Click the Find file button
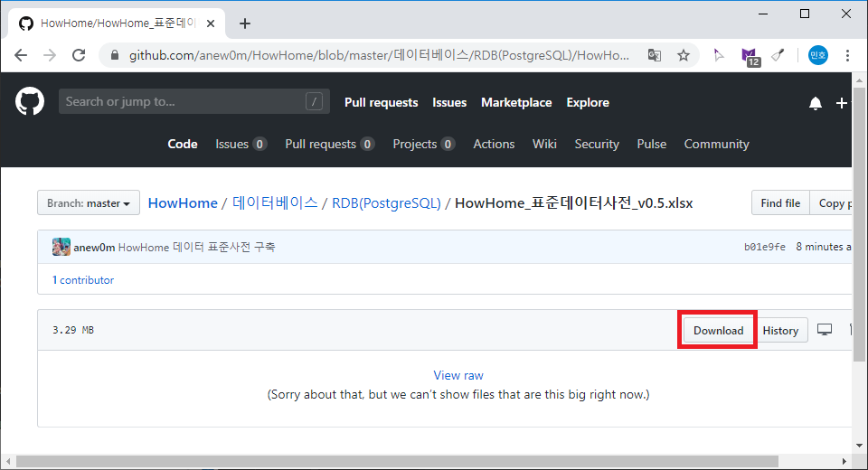 click(780, 203)
